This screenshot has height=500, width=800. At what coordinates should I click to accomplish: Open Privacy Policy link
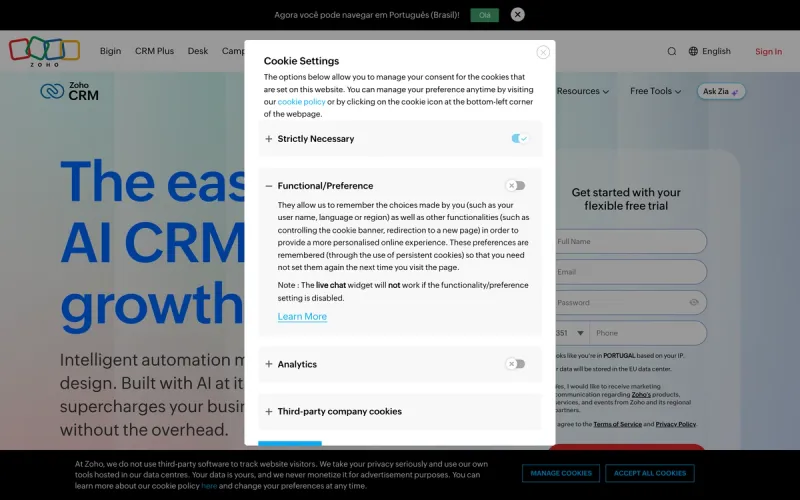[x=676, y=424]
